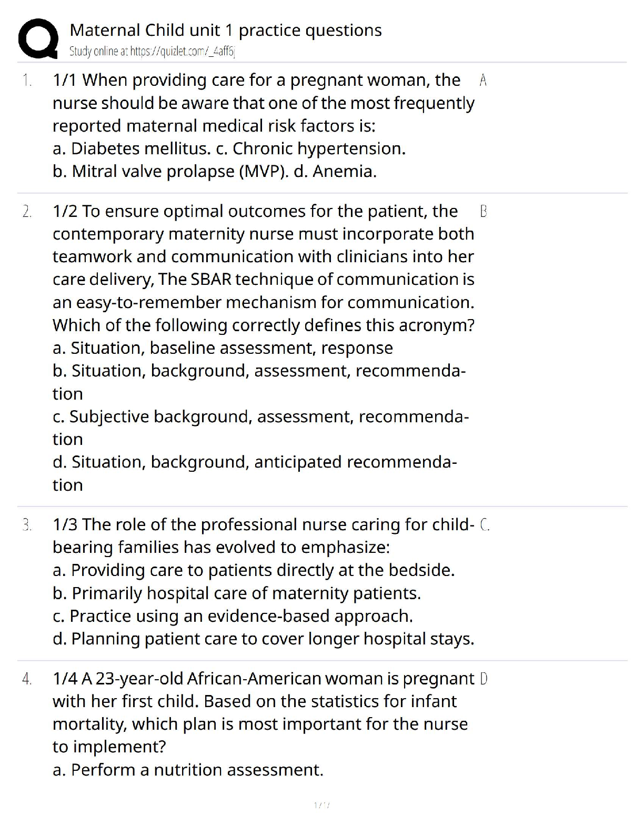
Task: Click option 'a. Diabetes mellitus'
Action: tap(131, 149)
